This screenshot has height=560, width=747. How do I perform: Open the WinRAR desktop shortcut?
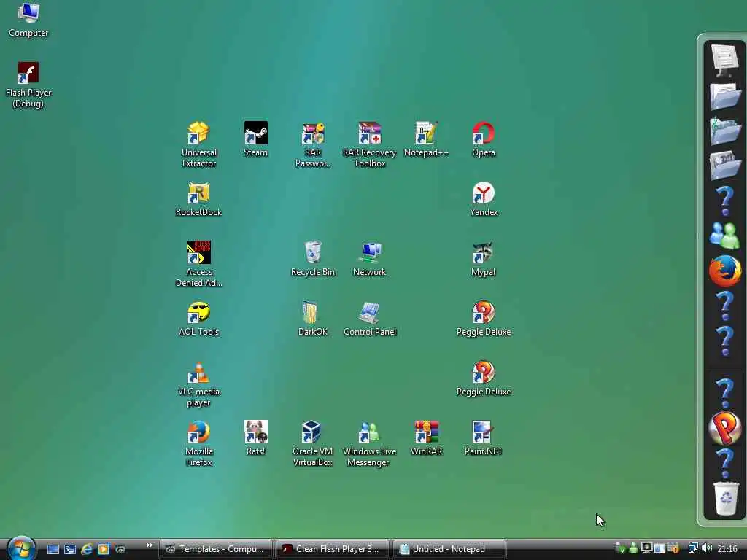(426, 438)
